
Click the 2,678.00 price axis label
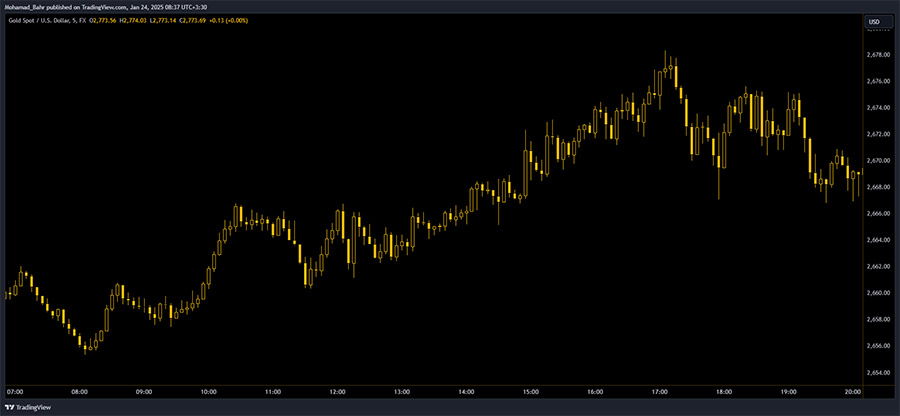point(879,54)
